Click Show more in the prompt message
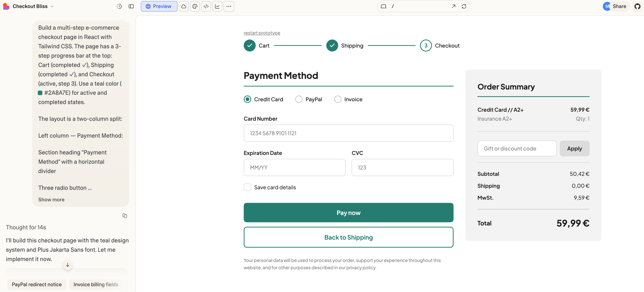 click(51, 199)
